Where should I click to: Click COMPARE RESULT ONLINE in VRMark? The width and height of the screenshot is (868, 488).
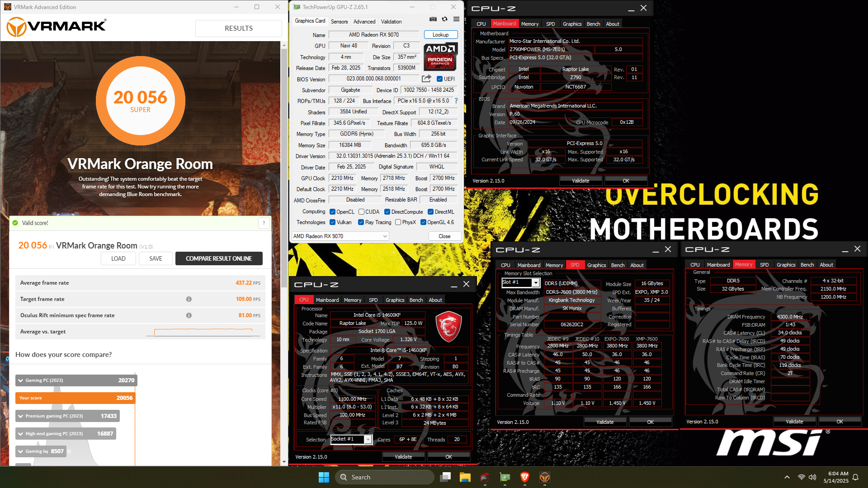pyautogui.click(x=219, y=258)
